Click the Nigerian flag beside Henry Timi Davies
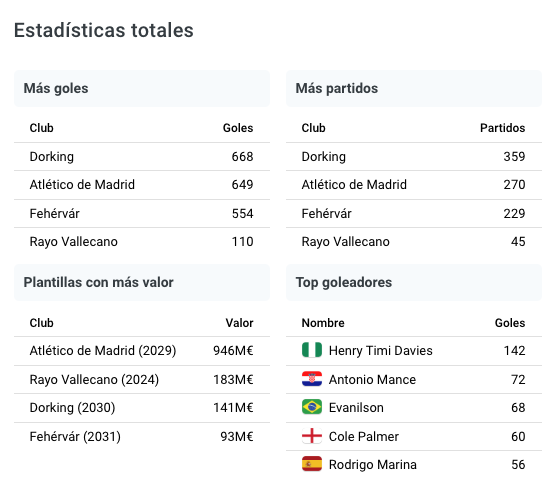Image resolution: width=555 pixels, height=493 pixels. click(312, 350)
